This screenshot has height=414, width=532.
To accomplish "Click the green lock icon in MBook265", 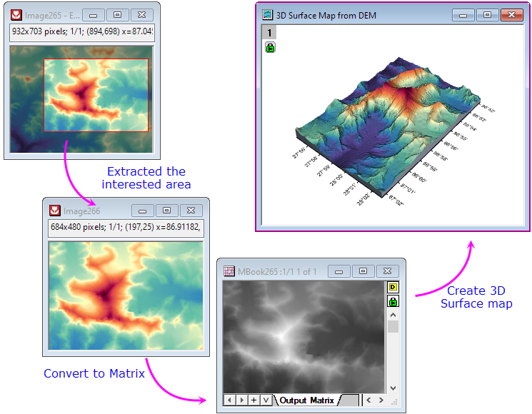I will (x=393, y=301).
